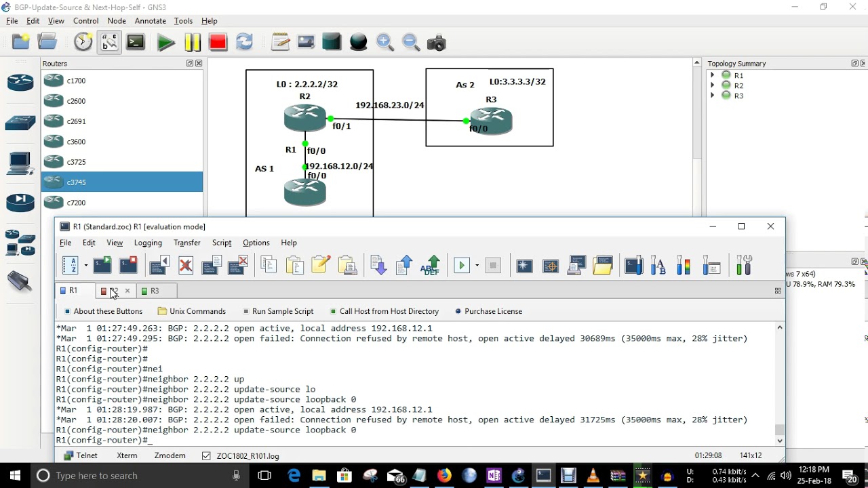Click Purchase License button
This screenshot has height=488, width=868.
(488, 311)
